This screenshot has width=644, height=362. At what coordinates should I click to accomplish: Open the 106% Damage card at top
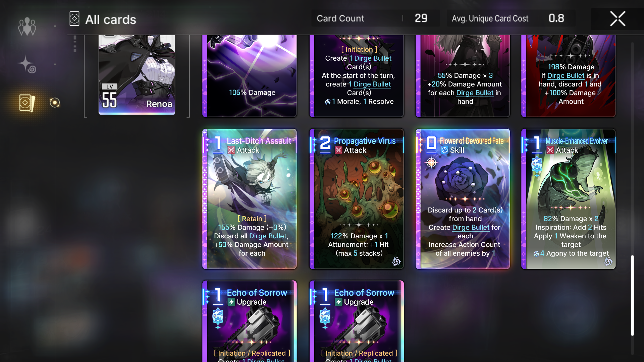(x=250, y=76)
